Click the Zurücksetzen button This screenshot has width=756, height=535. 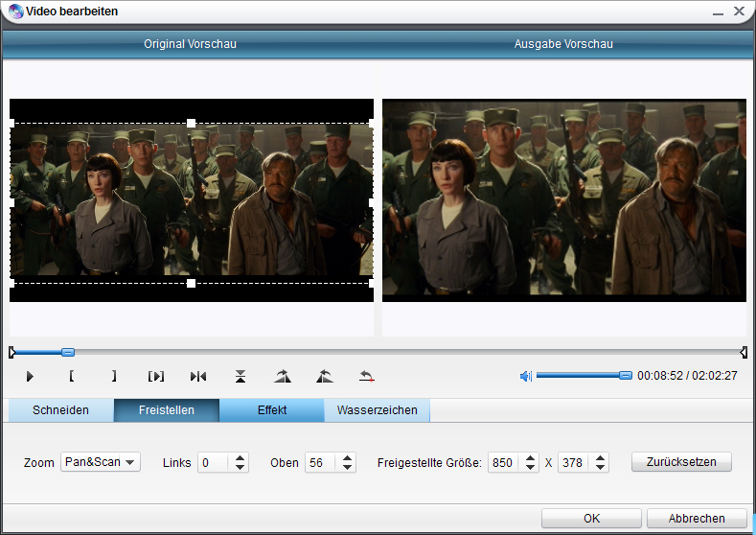click(681, 462)
